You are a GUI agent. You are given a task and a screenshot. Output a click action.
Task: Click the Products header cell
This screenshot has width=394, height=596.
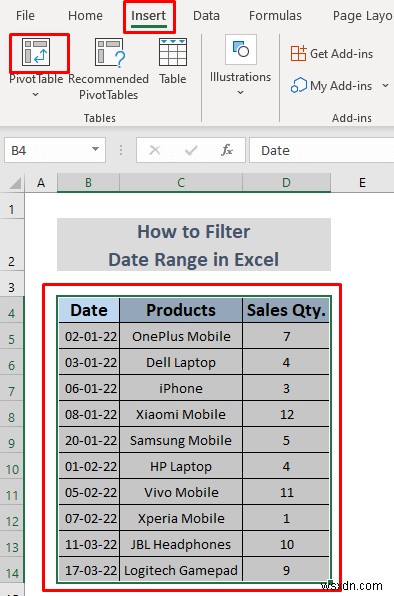click(181, 310)
